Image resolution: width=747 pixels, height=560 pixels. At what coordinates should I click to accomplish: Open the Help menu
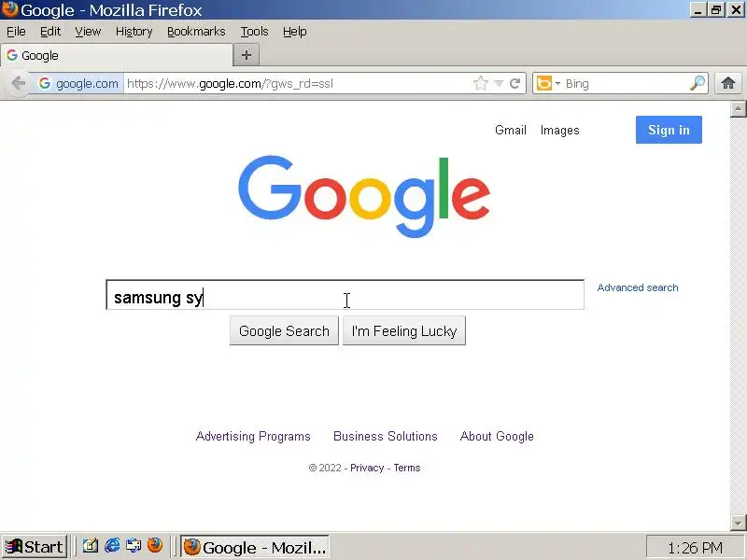[294, 32]
